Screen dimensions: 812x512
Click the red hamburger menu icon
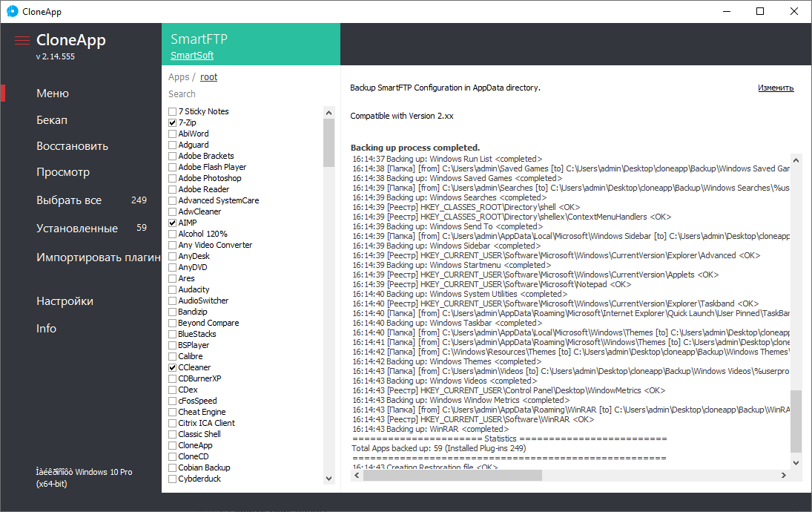click(22, 40)
